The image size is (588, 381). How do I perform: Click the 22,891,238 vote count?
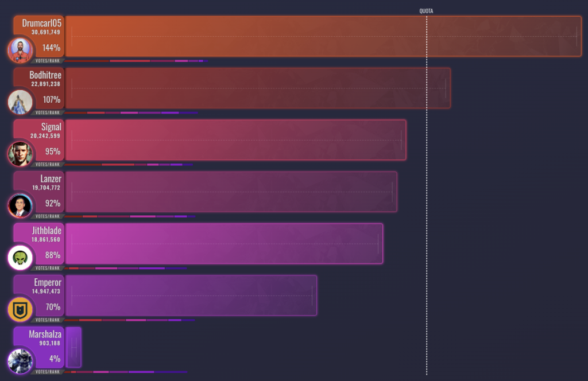(45, 84)
